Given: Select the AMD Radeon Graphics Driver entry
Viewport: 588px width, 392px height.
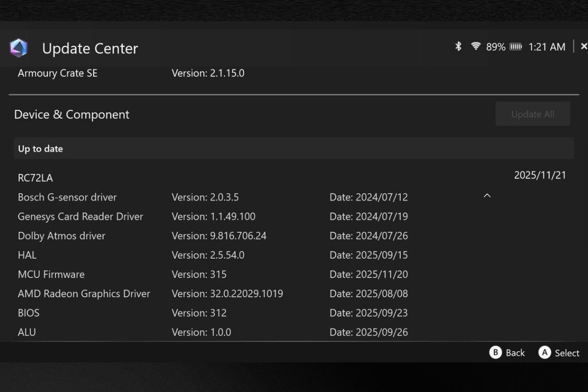Looking at the screenshot, I should [84, 294].
